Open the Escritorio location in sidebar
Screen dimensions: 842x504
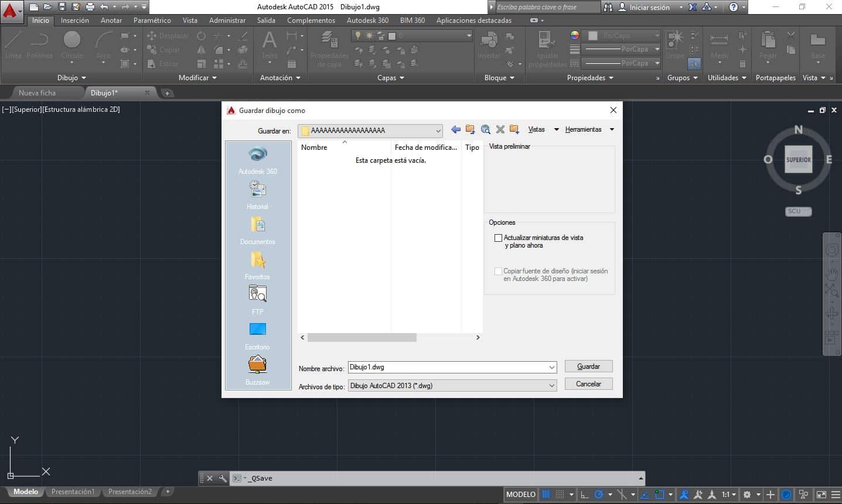[x=258, y=335]
